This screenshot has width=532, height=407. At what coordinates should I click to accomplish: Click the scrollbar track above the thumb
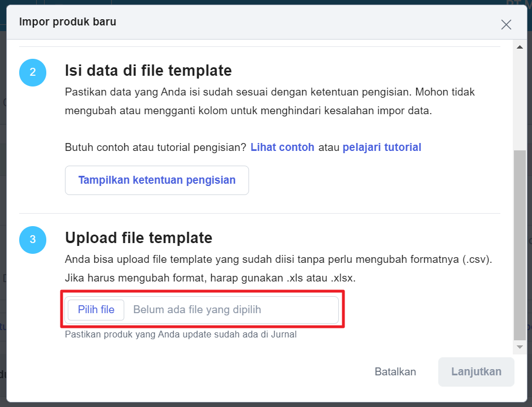click(x=520, y=101)
